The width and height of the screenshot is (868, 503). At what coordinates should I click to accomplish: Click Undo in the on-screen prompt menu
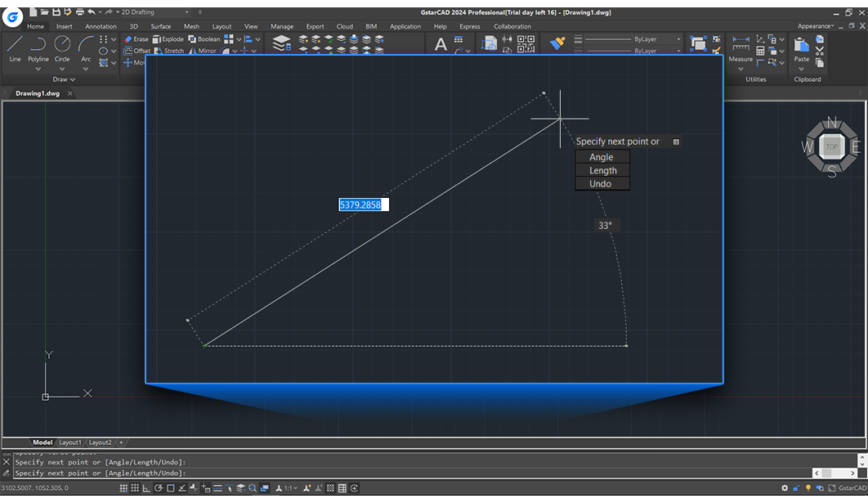coord(602,183)
